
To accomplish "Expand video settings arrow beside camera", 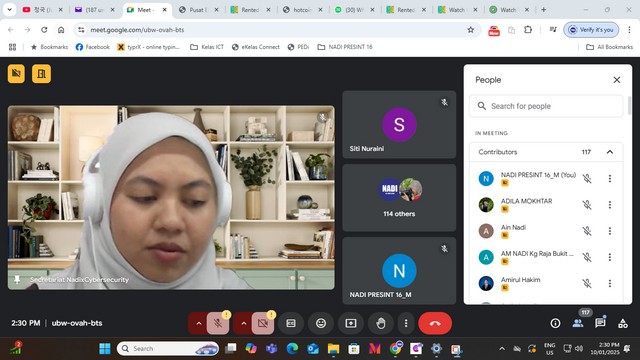I will coord(244,323).
